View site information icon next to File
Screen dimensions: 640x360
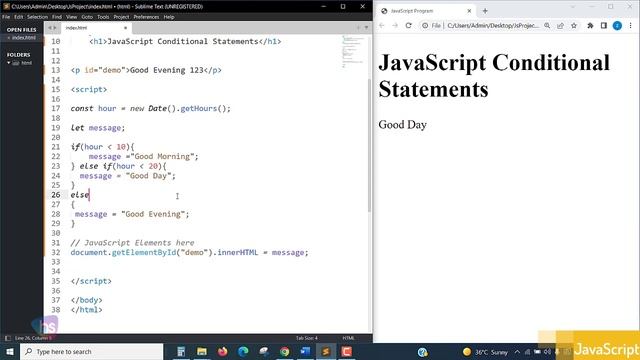(x=425, y=25)
